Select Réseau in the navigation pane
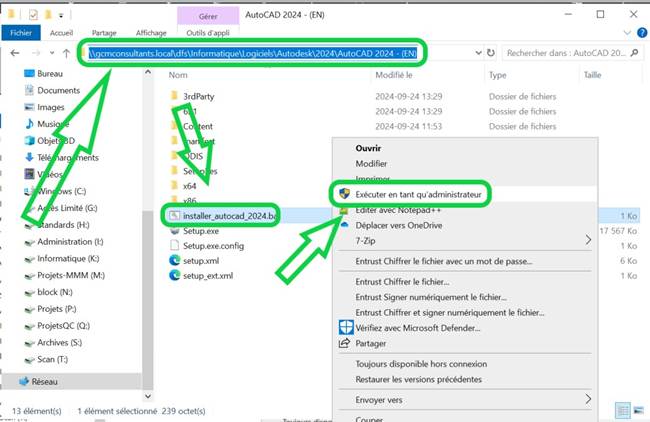 [44, 382]
